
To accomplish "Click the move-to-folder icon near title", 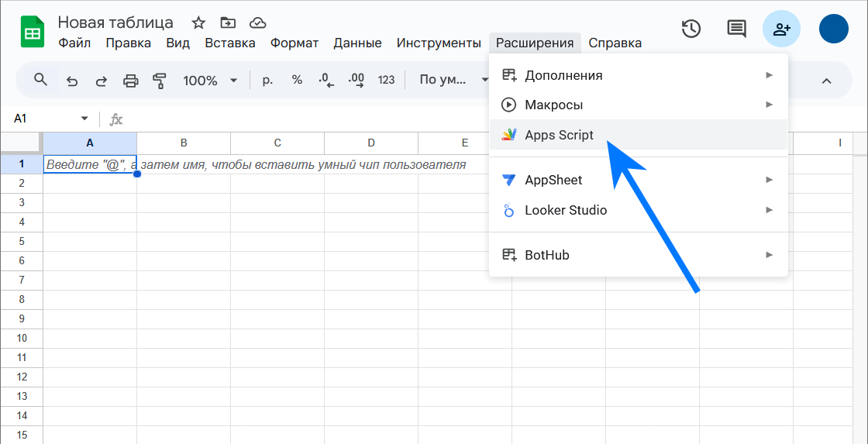I will [x=228, y=22].
